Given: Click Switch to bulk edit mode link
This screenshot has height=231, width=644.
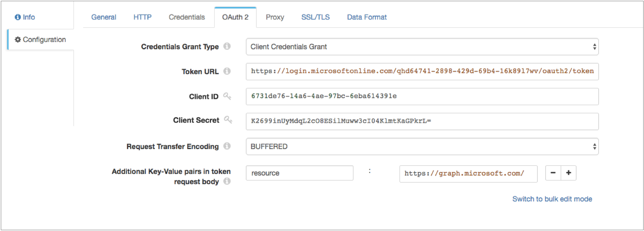Looking at the screenshot, I should click(x=552, y=199).
